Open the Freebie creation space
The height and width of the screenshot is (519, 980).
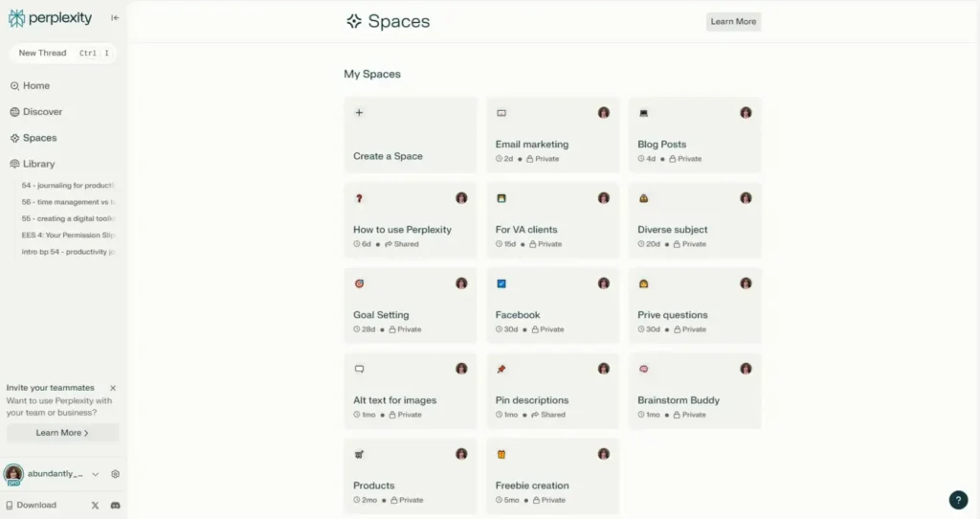coord(553,477)
